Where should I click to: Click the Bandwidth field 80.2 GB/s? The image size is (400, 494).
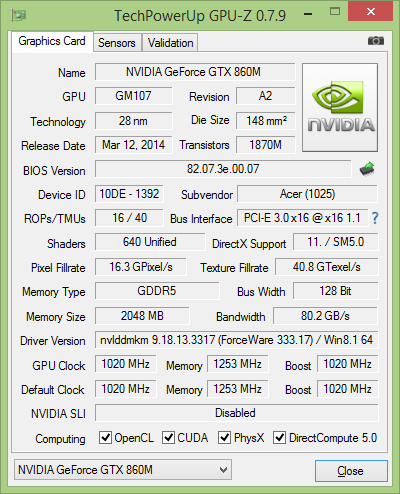pyautogui.click(x=326, y=316)
